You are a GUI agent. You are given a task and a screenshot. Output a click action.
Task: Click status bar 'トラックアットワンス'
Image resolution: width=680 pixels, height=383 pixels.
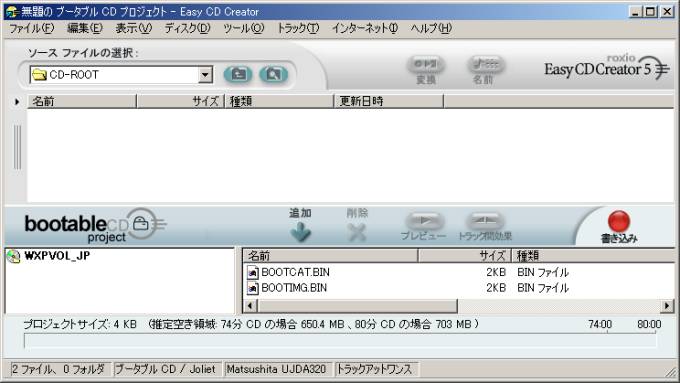(x=376, y=369)
